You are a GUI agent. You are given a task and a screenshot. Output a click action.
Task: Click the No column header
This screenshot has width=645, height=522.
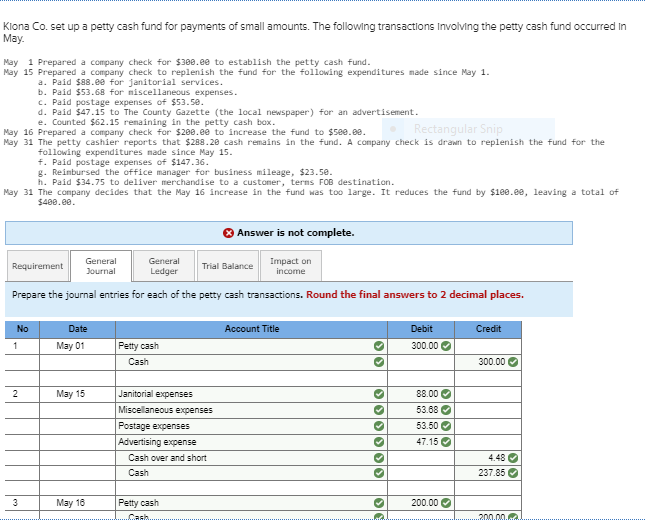(x=22, y=329)
